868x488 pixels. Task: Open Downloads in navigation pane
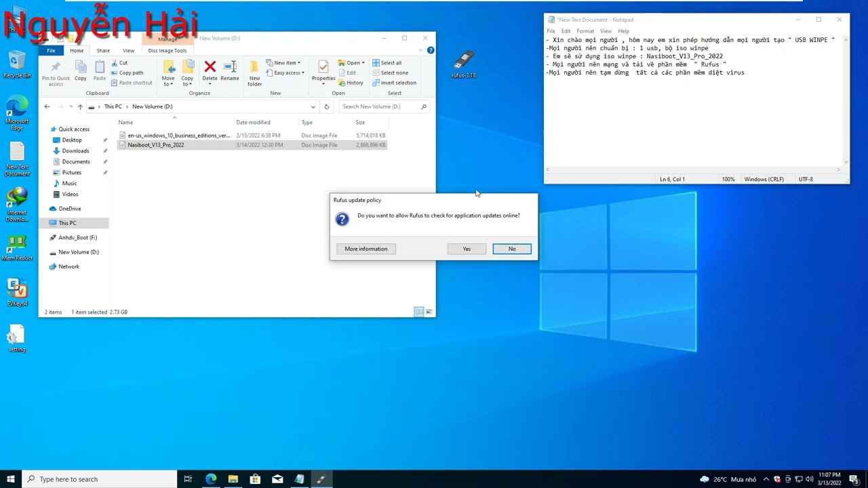pos(75,150)
